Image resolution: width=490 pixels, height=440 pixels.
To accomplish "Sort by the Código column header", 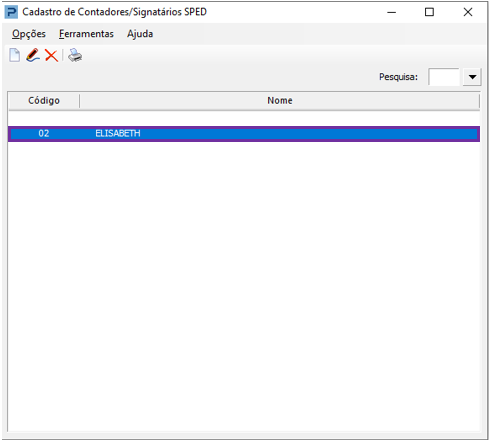I will click(x=44, y=101).
